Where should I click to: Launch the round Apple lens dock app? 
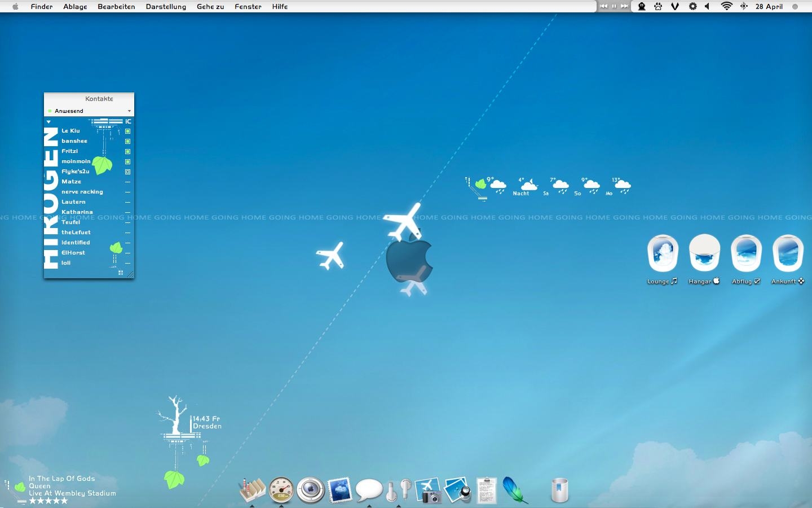[x=310, y=489]
